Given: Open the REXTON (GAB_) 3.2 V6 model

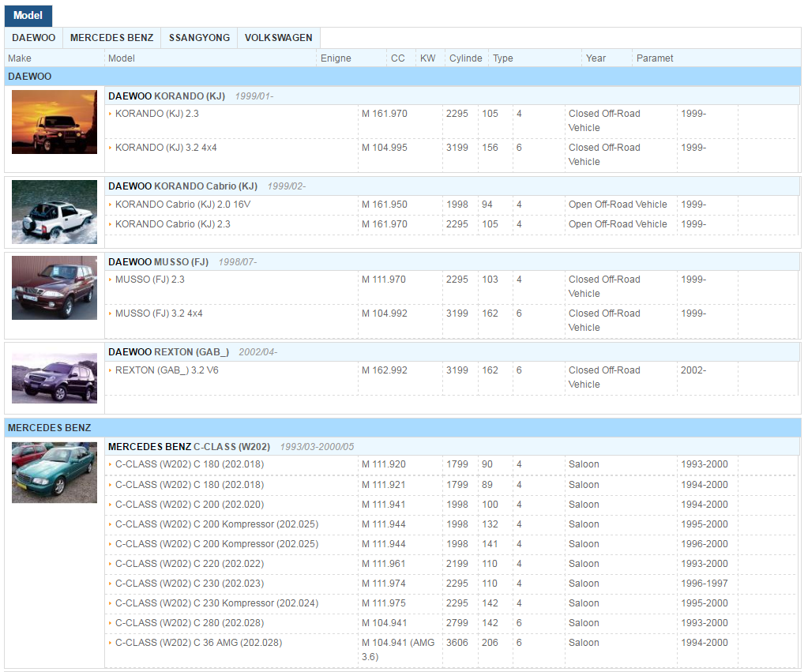Looking at the screenshot, I should 167,370.
